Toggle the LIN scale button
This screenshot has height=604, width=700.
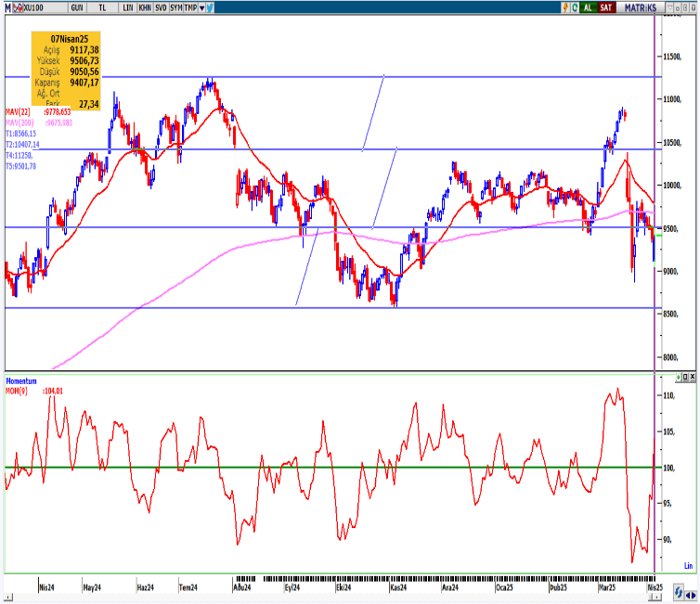(x=128, y=7)
